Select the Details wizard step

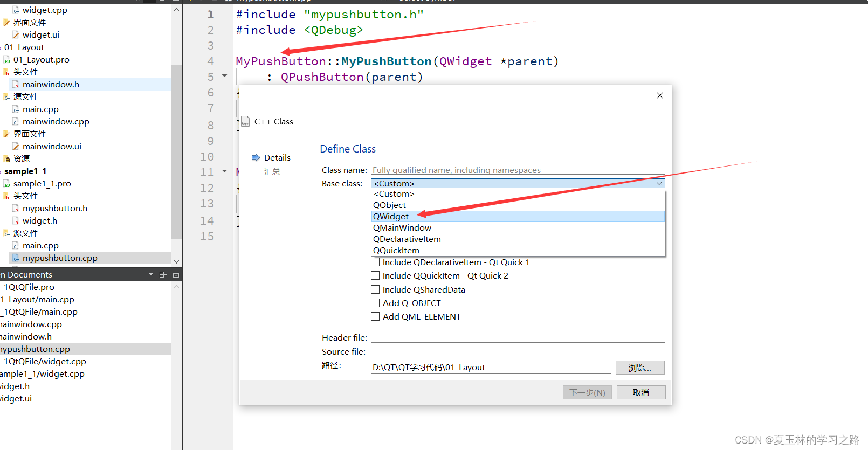[277, 158]
